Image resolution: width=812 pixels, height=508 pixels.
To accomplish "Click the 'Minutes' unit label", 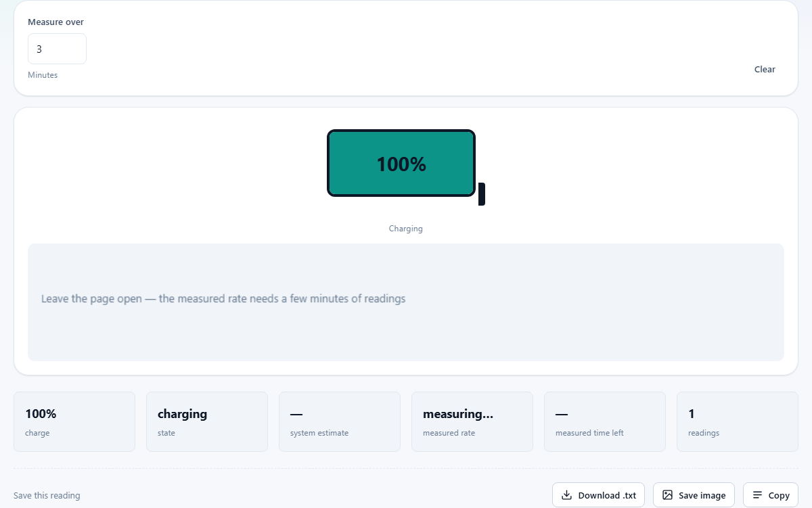I will click(x=43, y=75).
